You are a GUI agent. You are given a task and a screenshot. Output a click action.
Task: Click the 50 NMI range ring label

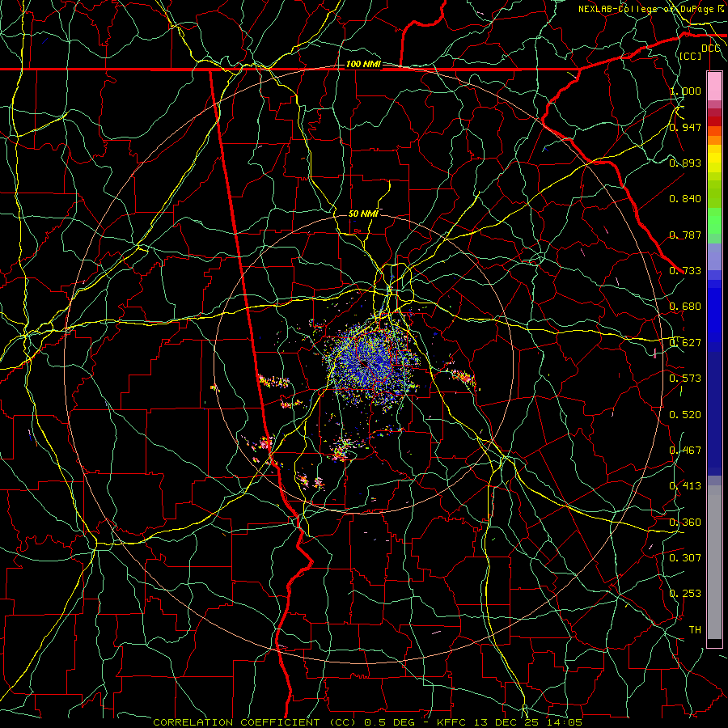click(363, 214)
